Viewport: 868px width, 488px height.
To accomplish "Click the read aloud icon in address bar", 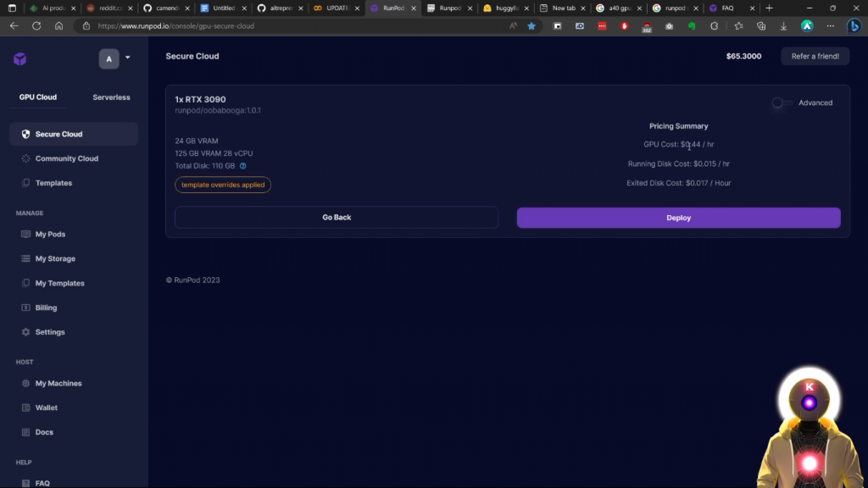I will point(513,26).
